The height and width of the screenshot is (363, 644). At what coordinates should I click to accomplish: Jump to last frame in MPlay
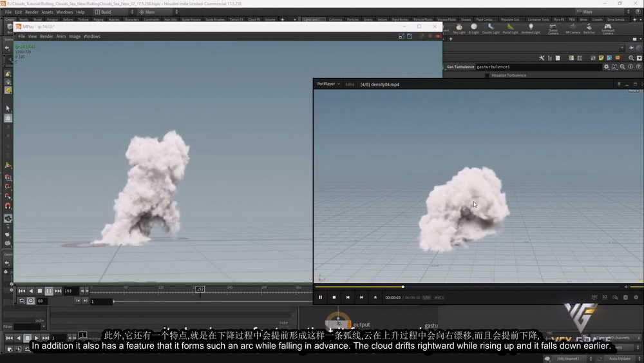[58, 291]
